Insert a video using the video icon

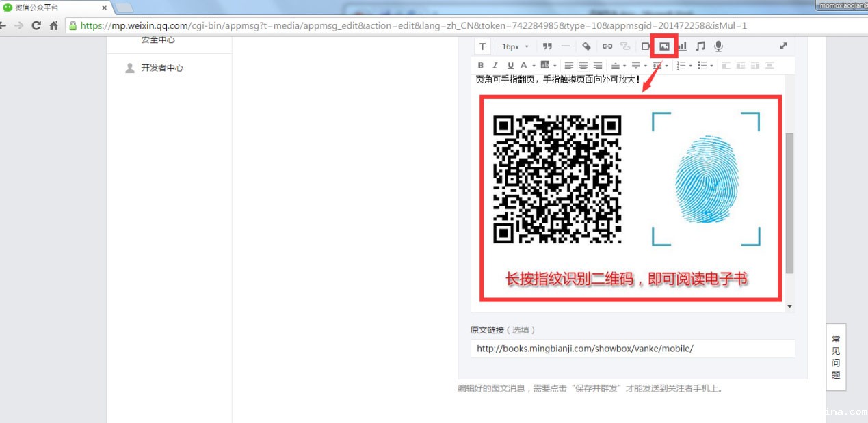[x=645, y=46]
